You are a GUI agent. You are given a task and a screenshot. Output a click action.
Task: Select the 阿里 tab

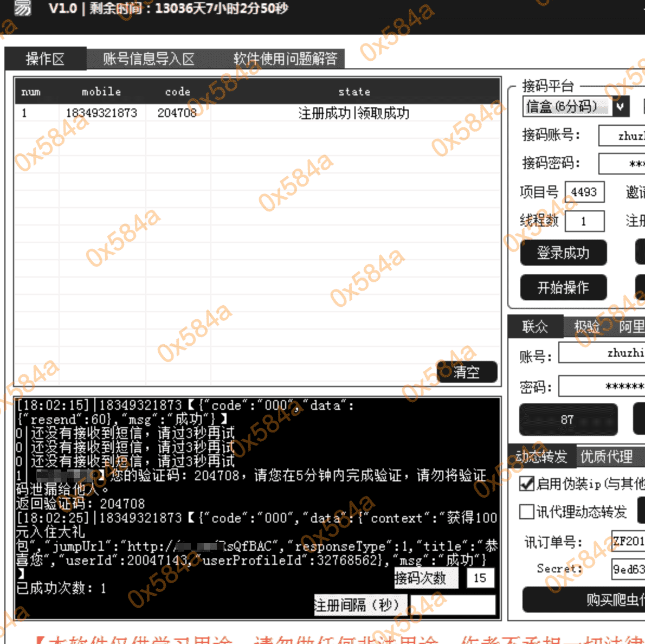pyautogui.click(x=632, y=326)
